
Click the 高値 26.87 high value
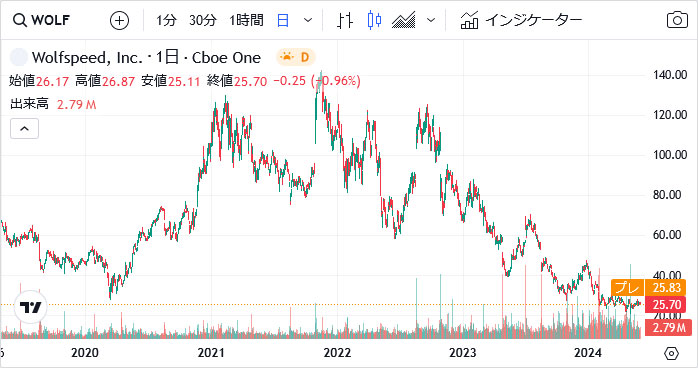pos(105,81)
